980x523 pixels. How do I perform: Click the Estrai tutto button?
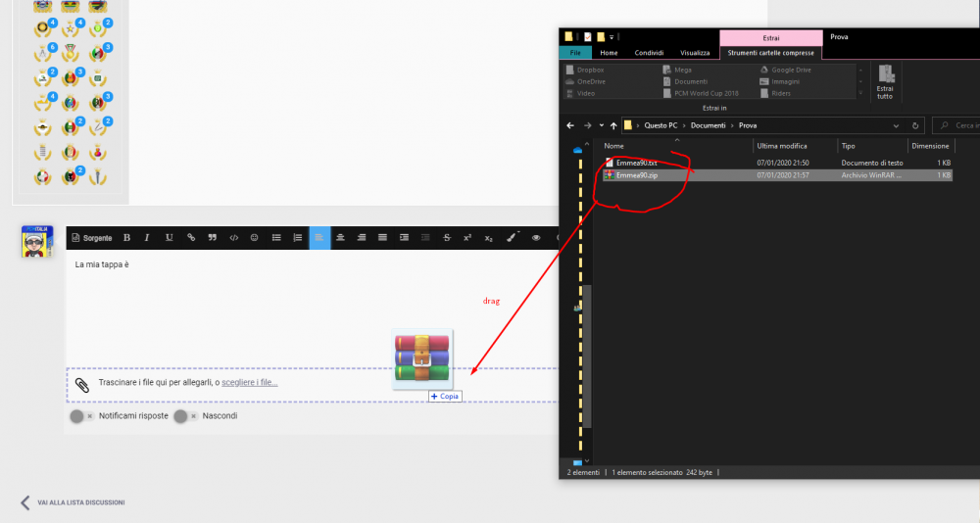[x=885, y=81]
